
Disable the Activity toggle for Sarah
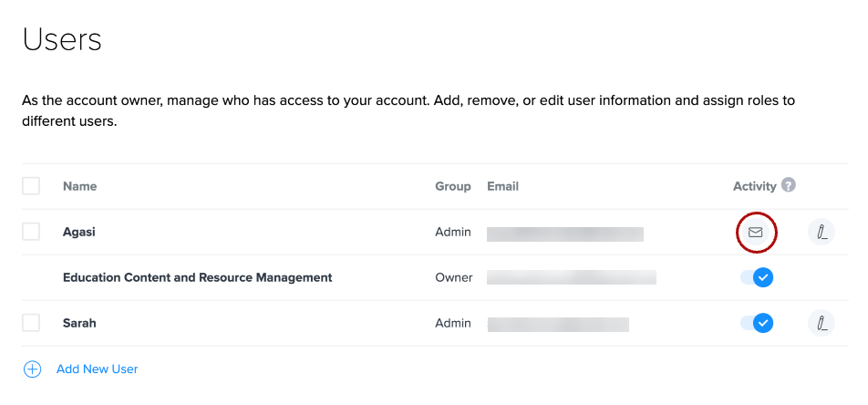point(757,323)
